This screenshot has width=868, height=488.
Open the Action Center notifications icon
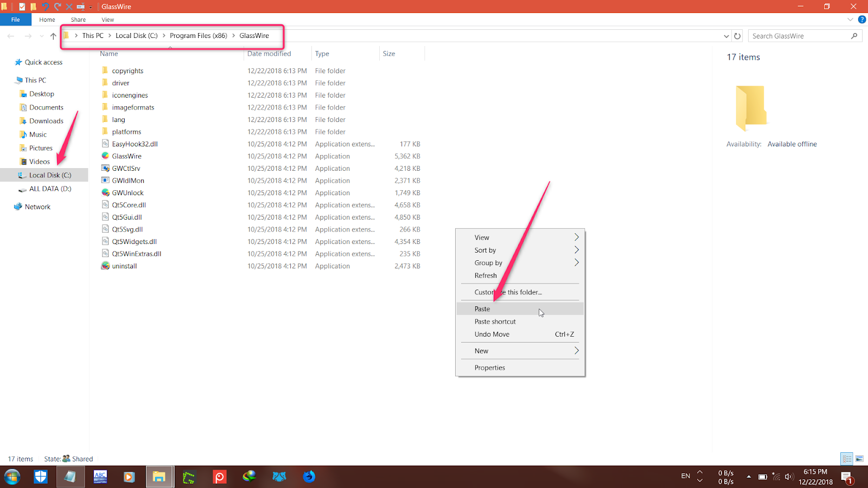847,477
